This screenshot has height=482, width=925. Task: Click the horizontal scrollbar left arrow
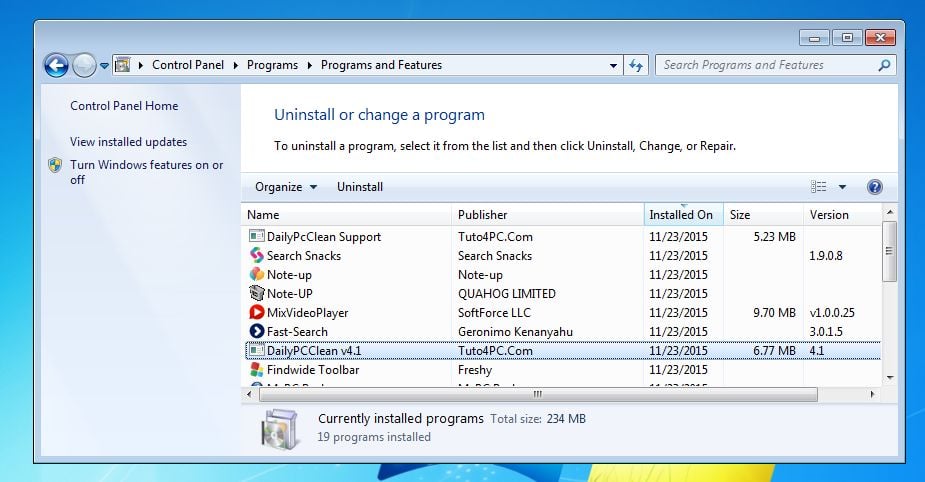click(x=250, y=394)
